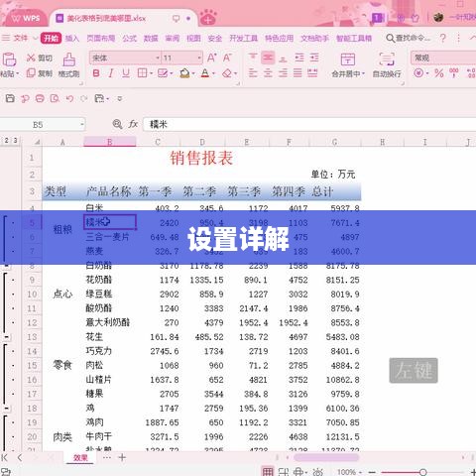Screen dimensions: 476x476
Task: Toggle vertical middle alignment
Action: pyautogui.click(x=268, y=58)
